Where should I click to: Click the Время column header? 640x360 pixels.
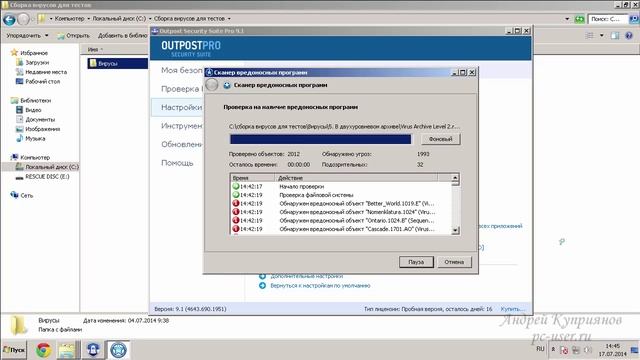[253, 178]
